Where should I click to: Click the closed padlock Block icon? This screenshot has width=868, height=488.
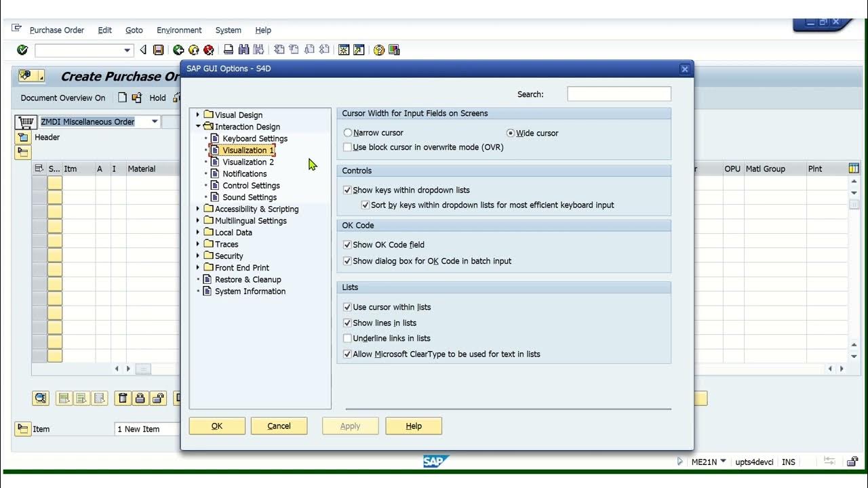click(x=140, y=399)
